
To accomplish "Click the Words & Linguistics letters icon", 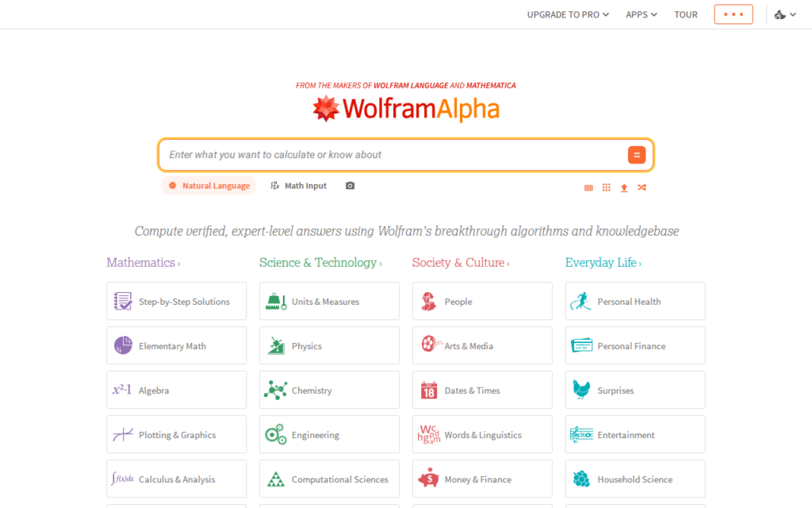I will pyautogui.click(x=429, y=434).
